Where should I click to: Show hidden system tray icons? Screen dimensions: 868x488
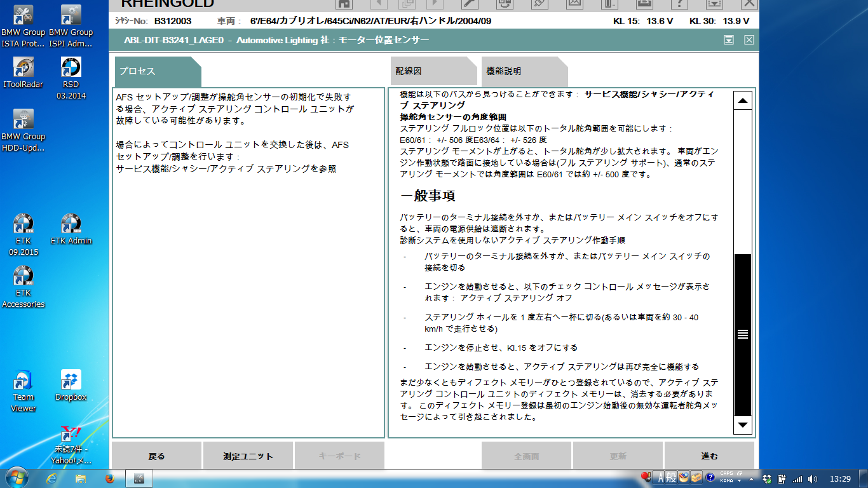752,478
